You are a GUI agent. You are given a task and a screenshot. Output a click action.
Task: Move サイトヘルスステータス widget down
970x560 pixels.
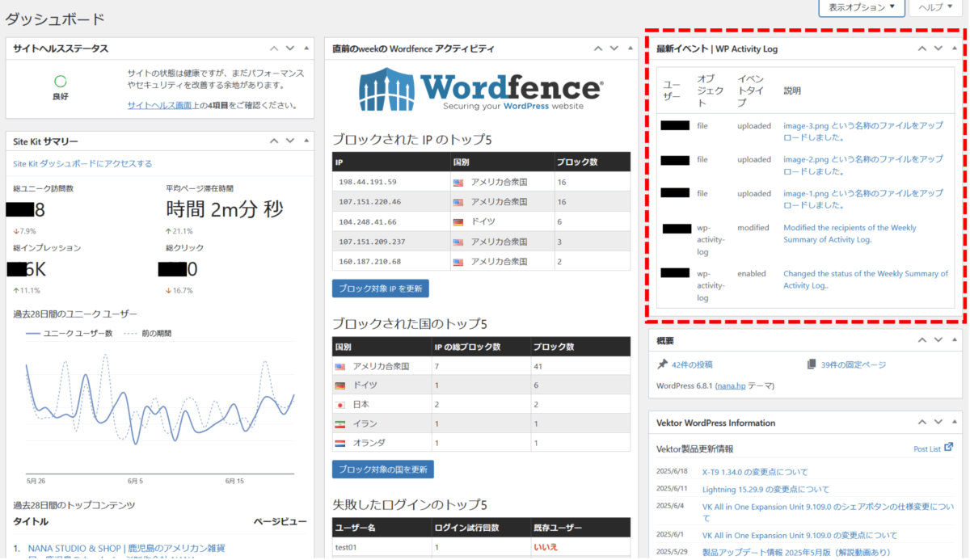289,48
